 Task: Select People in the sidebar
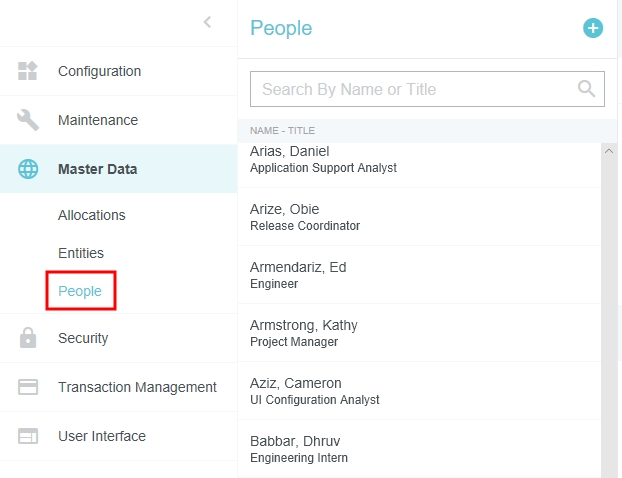click(80, 291)
